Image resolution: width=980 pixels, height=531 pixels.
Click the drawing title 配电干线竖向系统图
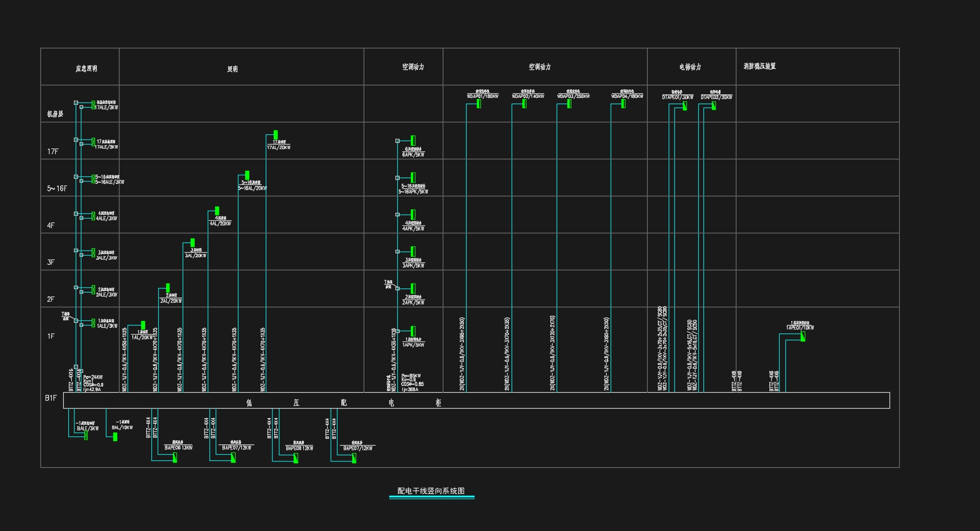point(431,491)
